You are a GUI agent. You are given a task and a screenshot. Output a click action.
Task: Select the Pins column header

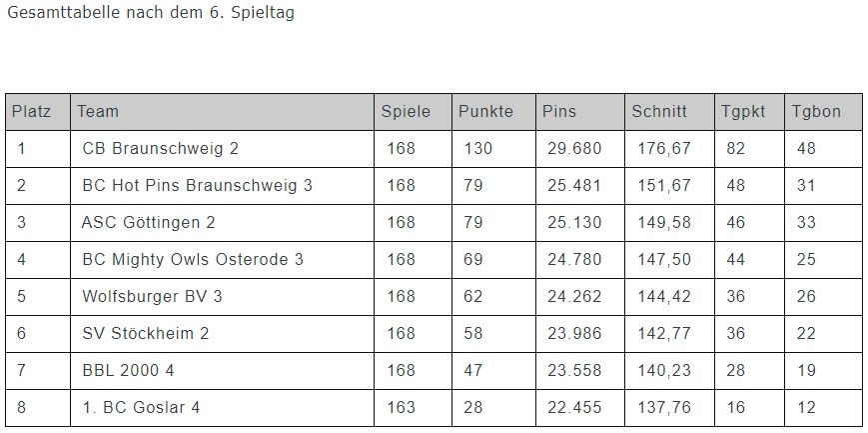point(559,112)
